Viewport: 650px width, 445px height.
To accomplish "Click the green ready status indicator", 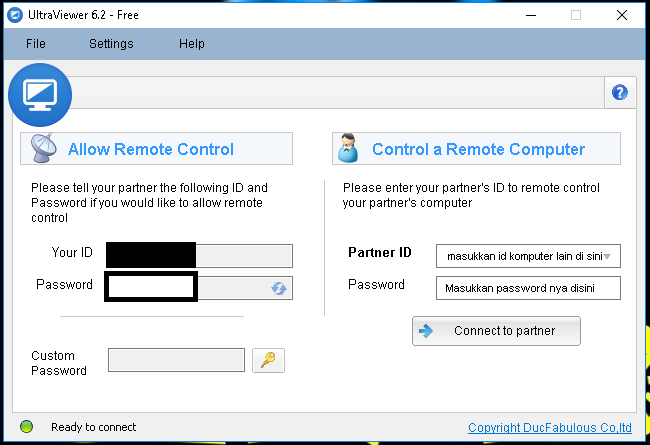I will click(27, 426).
